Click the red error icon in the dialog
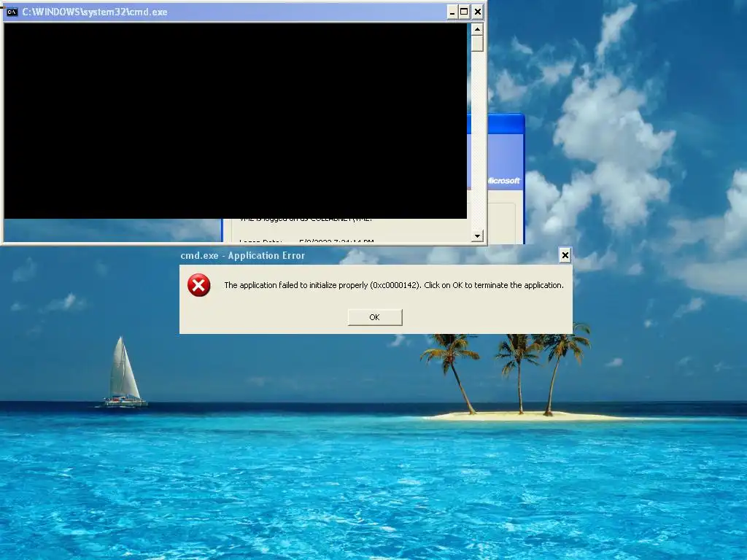 [x=198, y=285]
